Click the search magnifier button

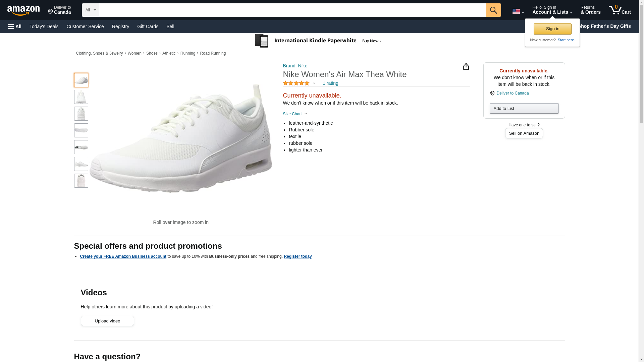pyautogui.click(x=493, y=10)
